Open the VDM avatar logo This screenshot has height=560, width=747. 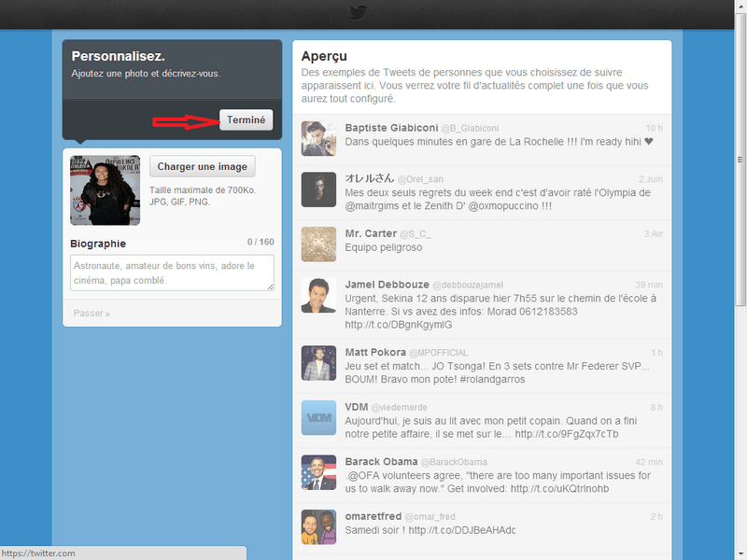pyautogui.click(x=318, y=418)
